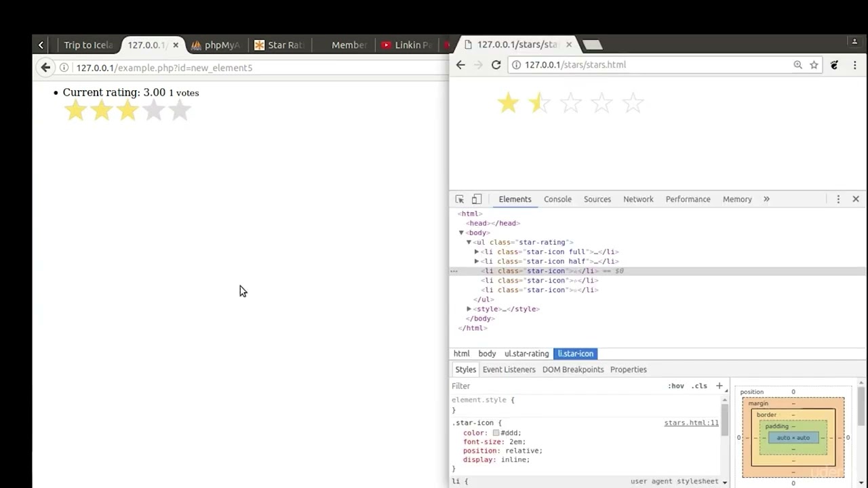Close the 127.0.0.1/example.php tab
The width and height of the screenshot is (868, 488).
pos(176,45)
